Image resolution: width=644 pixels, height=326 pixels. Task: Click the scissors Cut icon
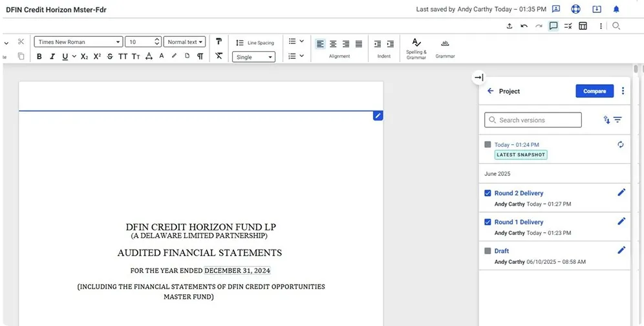21,41
